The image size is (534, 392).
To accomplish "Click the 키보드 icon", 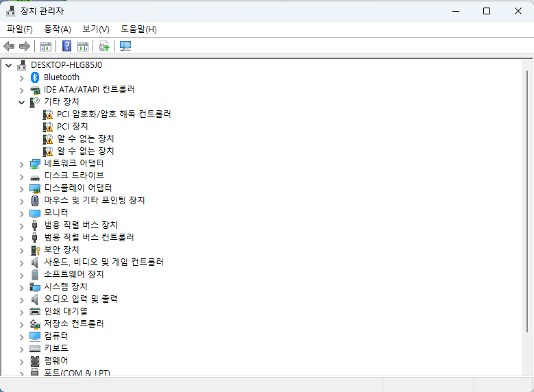I will [x=35, y=348].
